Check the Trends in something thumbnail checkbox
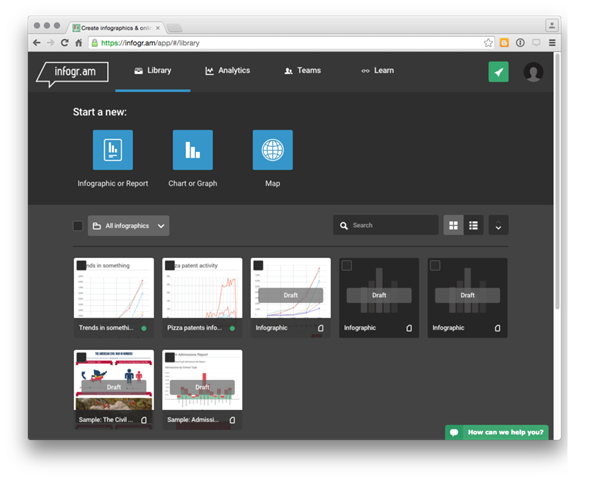The width and height of the screenshot is (589, 480). [82, 266]
